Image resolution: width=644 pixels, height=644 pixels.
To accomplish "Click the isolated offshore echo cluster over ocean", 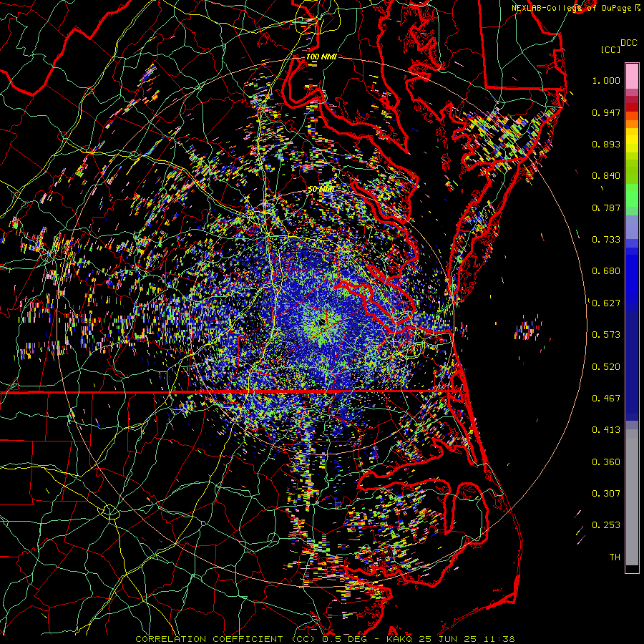I will pyautogui.click(x=527, y=328).
